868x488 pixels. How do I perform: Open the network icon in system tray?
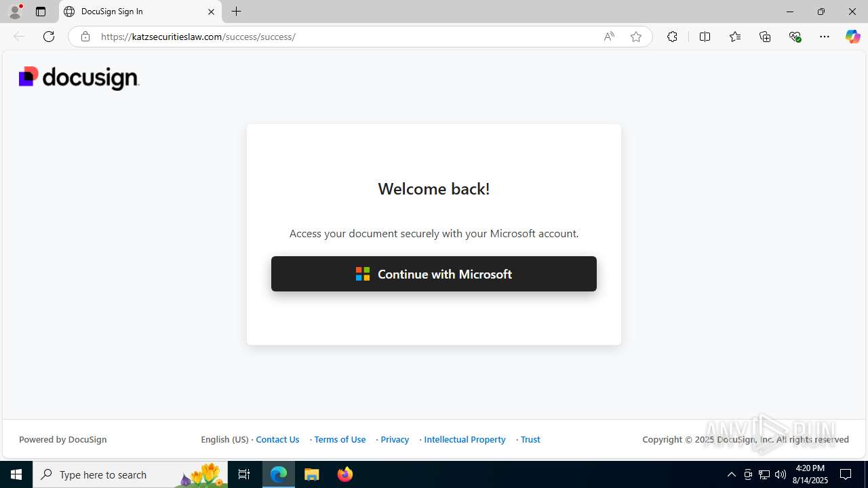coord(764,474)
